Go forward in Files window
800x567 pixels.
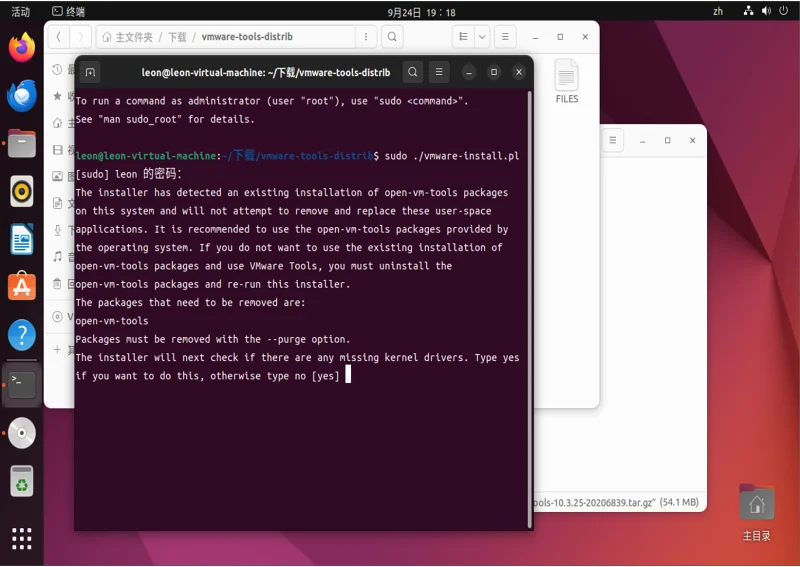80,37
